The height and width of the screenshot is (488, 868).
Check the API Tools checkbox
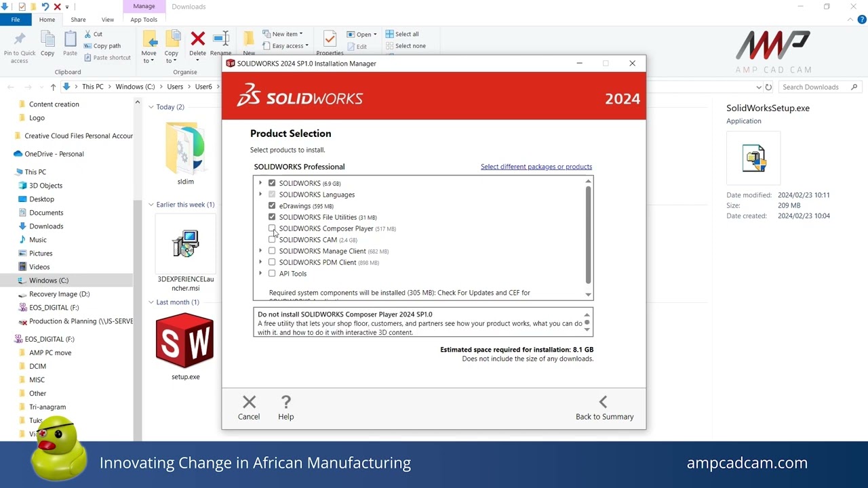click(272, 273)
